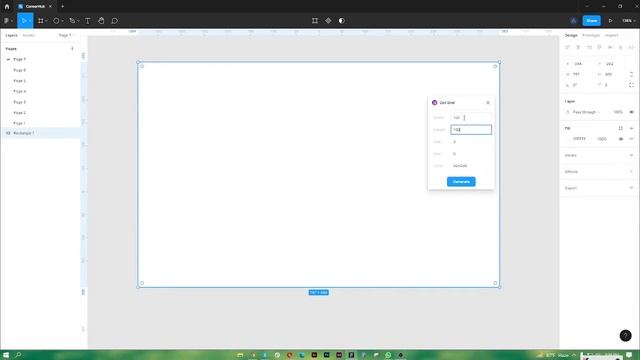This screenshot has height=360, width=640.
Task: Select Page 4 in pages list
Action: coord(20,91)
